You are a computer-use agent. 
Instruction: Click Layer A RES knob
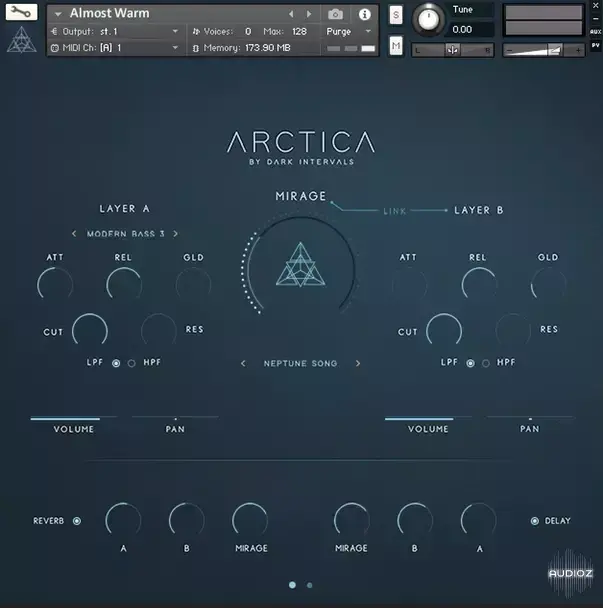coord(159,330)
